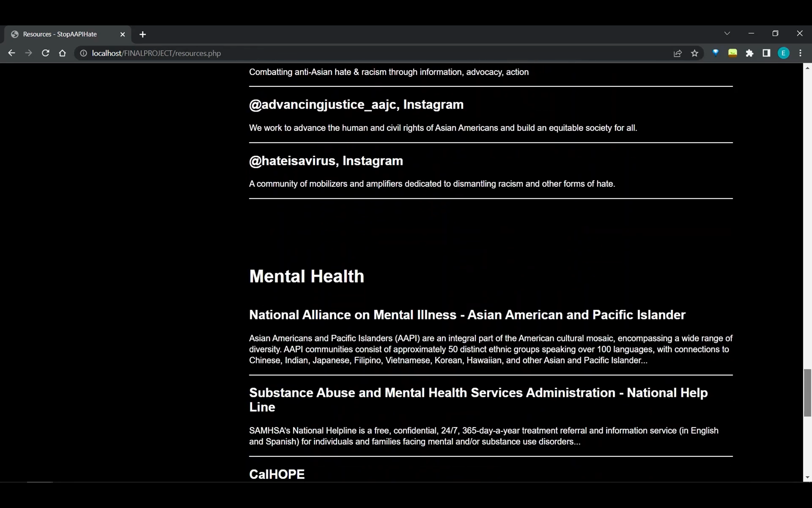The width and height of the screenshot is (812, 508).
Task: Click the forward navigation arrow
Action: point(28,53)
